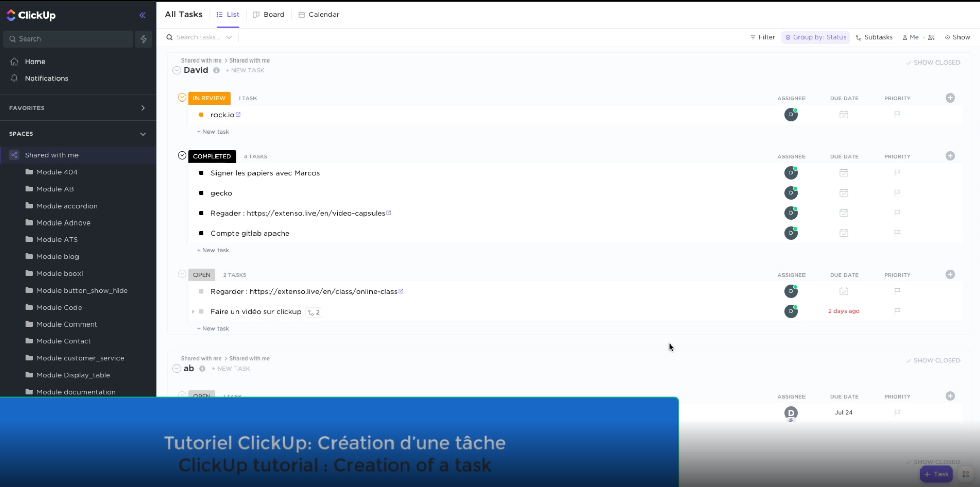980x487 pixels.
Task: Collapse the Spaces section in sidebar
Action: (143, 134)
